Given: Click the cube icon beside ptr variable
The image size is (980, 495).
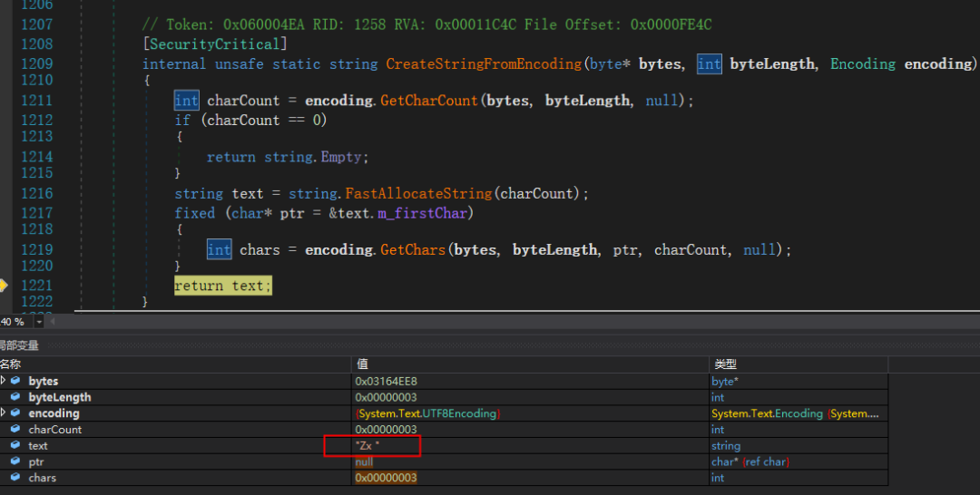Looking at the screenshot, I should point(15,461).
